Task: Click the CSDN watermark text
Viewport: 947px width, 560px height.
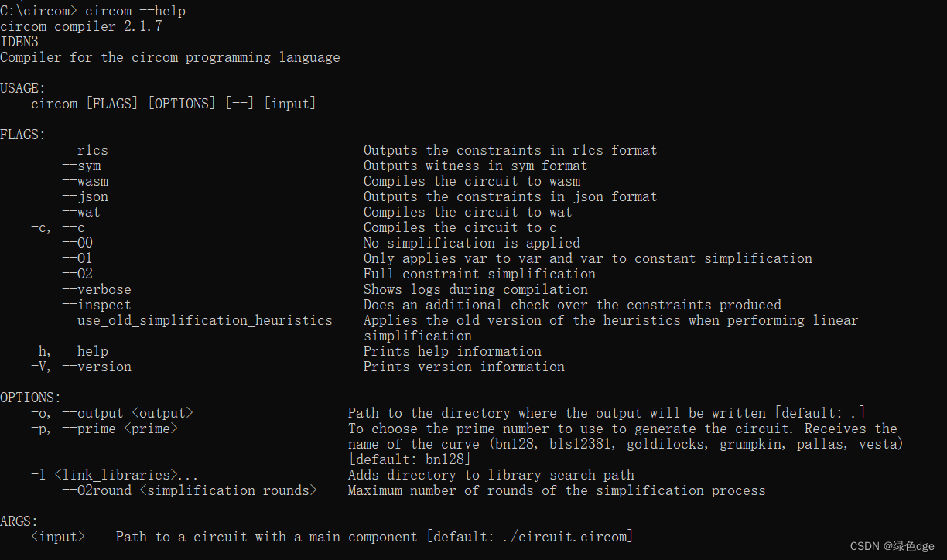Action: [x=891, y=546]
